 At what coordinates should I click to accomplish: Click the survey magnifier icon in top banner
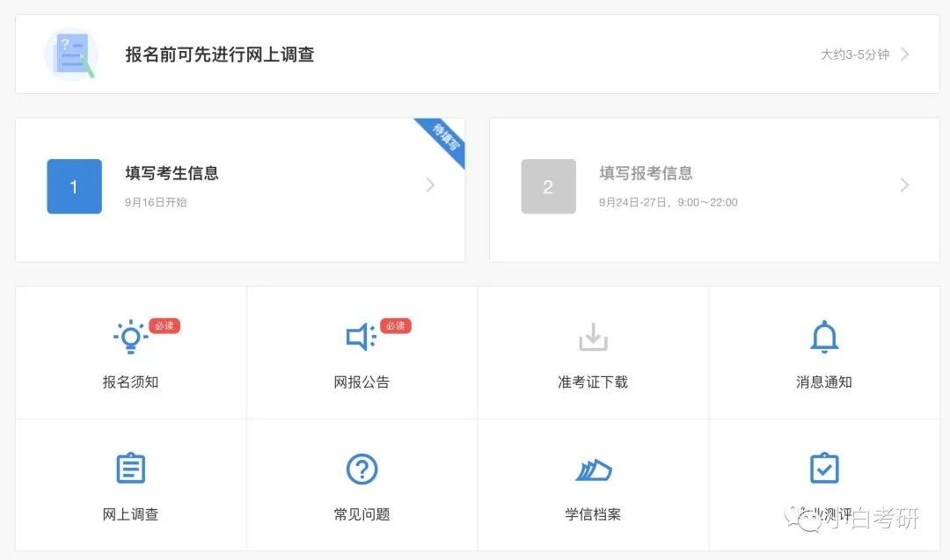70,54
